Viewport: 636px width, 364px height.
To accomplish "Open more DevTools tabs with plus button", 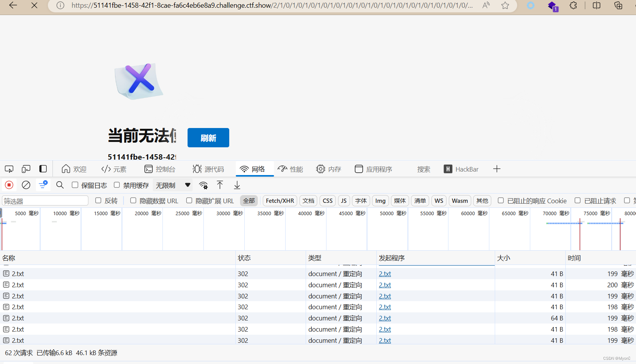I will click(497, 169).
